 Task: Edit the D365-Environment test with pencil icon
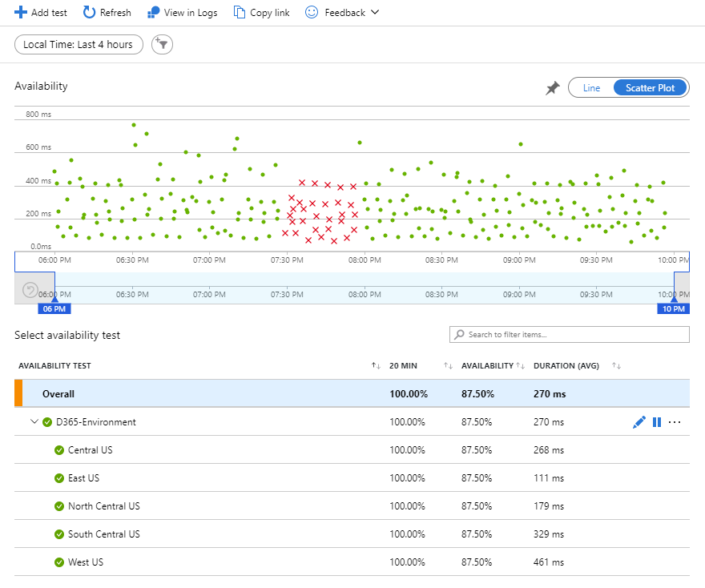639,422
